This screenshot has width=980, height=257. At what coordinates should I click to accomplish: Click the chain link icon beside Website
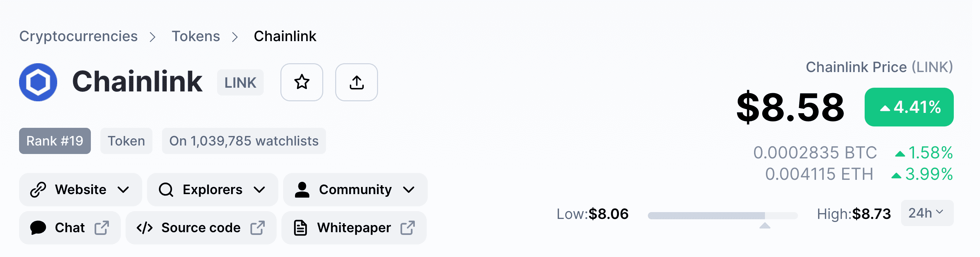click(x=38, y=189)
